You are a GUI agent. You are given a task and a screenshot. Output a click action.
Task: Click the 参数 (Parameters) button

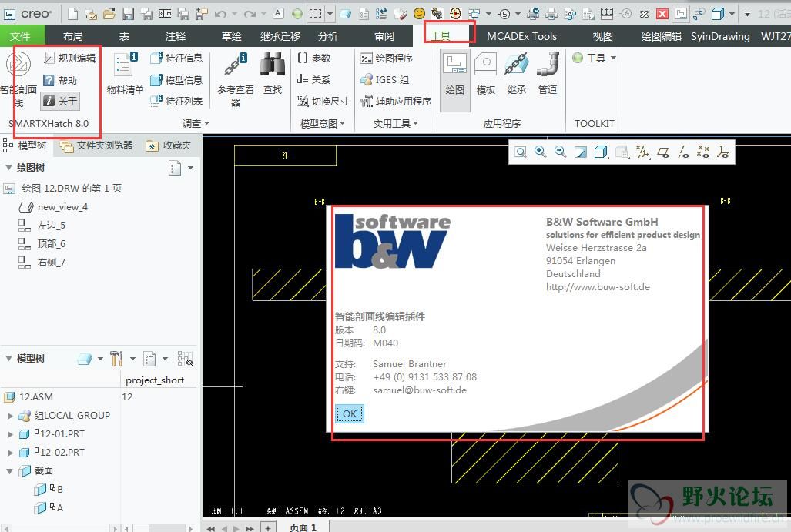coord(314,58)
